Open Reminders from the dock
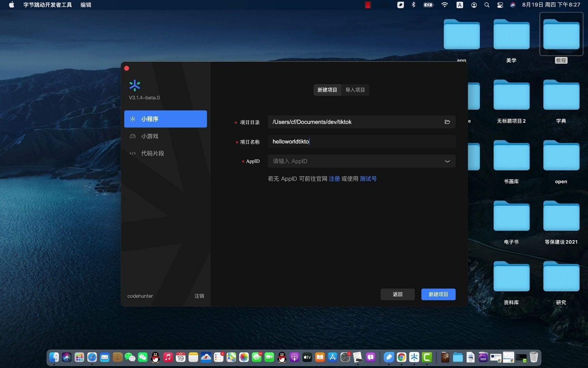Image resolution: width=588 pixels, height=368 pixels. (x=218, y=357)
